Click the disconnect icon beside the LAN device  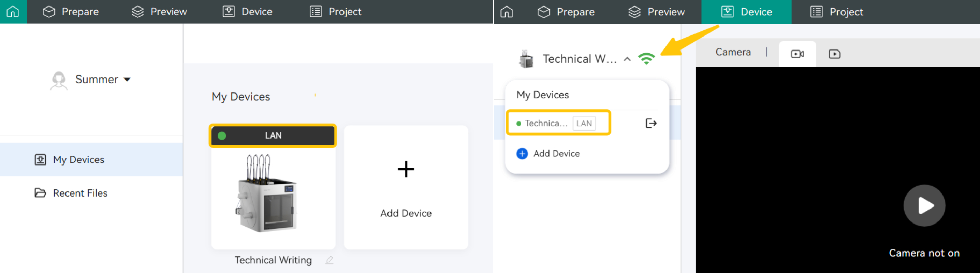pos(650,124)
